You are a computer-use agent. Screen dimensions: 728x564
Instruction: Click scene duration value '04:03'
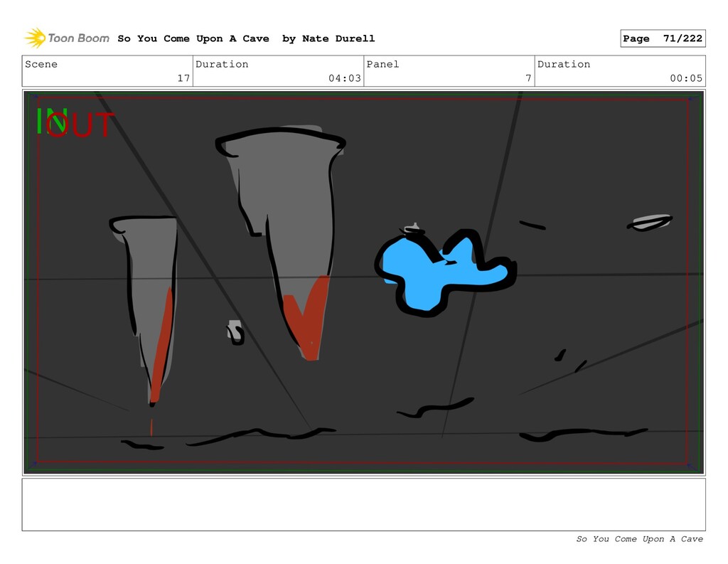(x=345, y=78)
